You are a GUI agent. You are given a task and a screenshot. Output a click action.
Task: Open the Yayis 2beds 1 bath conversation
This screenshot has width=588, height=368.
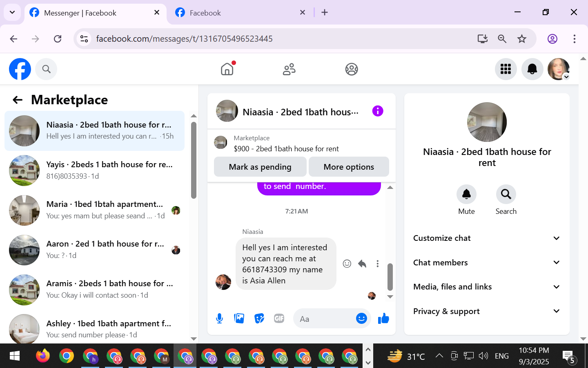click(x=95, y=171)
